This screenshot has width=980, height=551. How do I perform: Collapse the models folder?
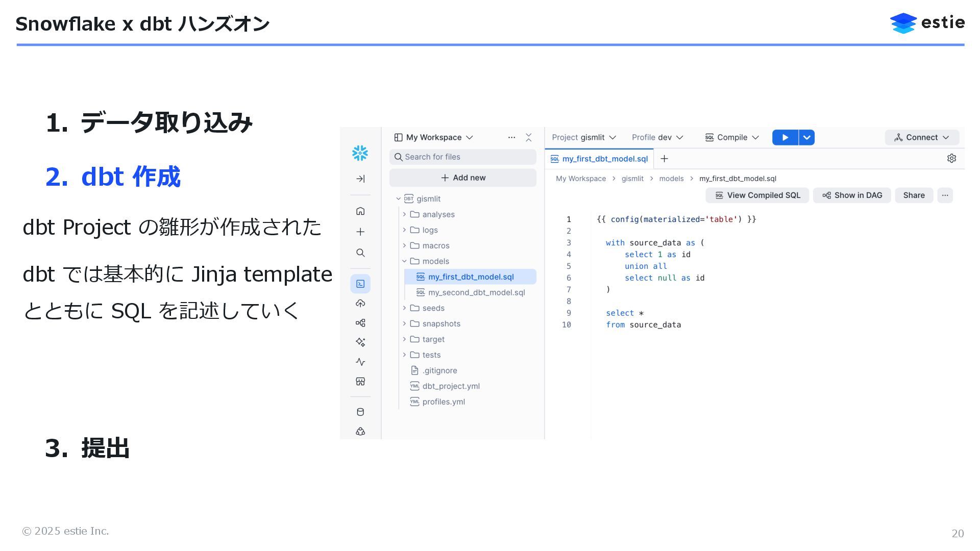point(404,261)
